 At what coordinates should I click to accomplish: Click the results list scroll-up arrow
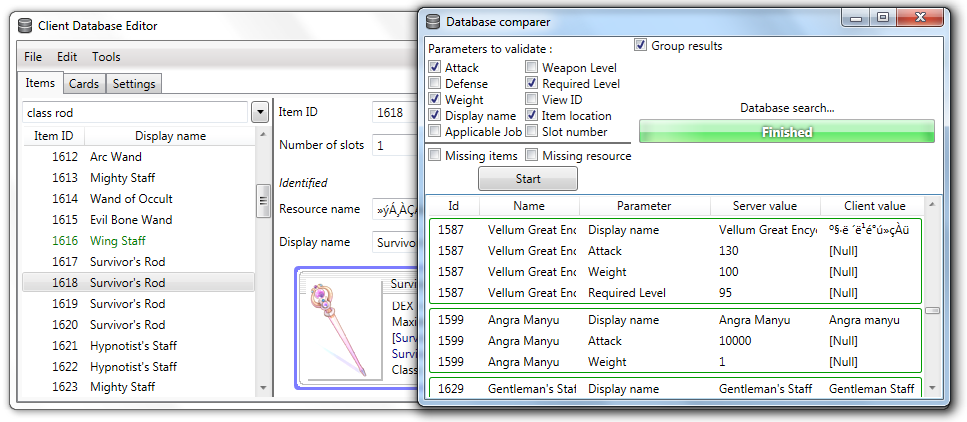[932, 204]
